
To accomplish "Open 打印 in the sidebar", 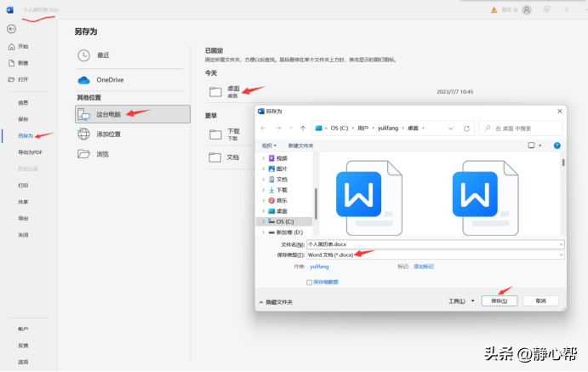I will click(23, 186).
